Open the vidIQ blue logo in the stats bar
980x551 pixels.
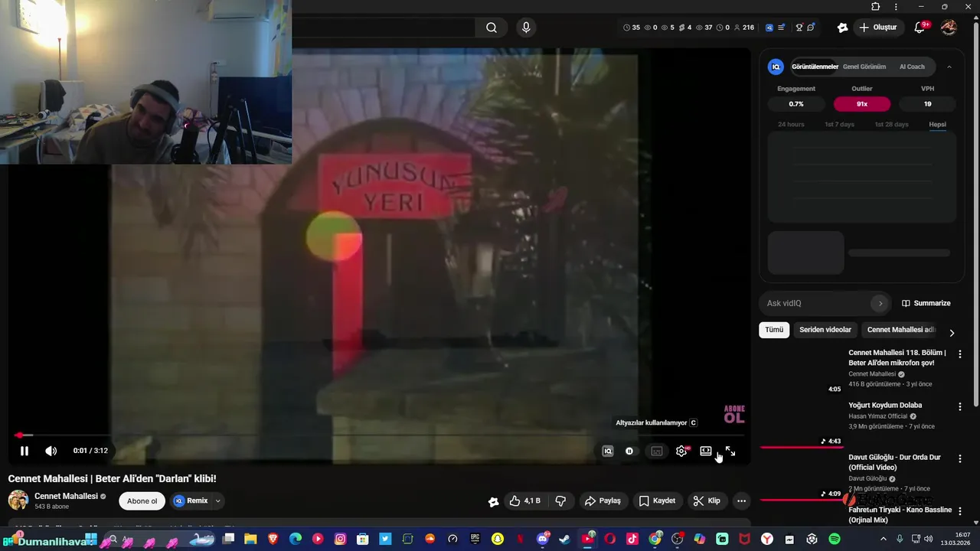(x=769, y=28)
